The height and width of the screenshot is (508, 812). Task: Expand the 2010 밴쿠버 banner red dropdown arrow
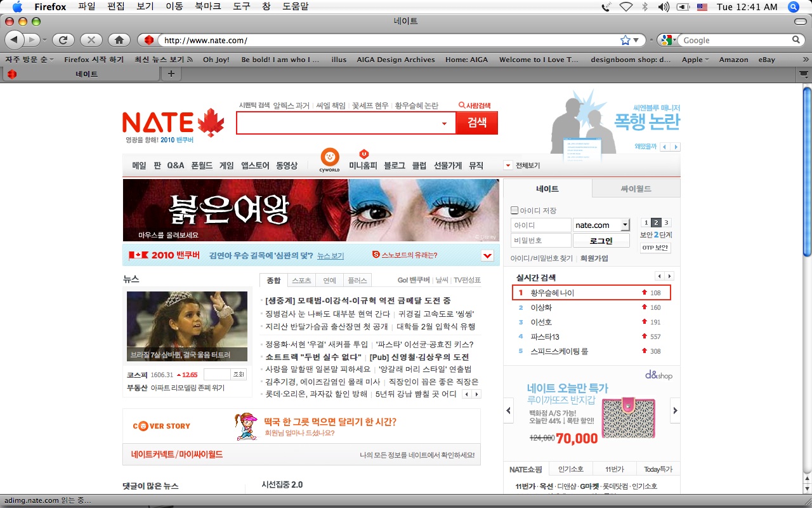tap(487, 256)
